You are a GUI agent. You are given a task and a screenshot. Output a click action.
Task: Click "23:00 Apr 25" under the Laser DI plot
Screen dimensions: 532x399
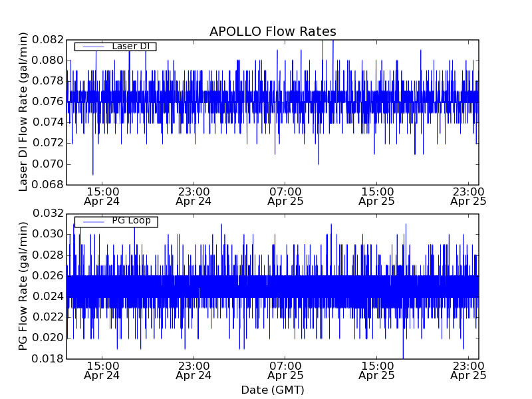click(468, 196)
